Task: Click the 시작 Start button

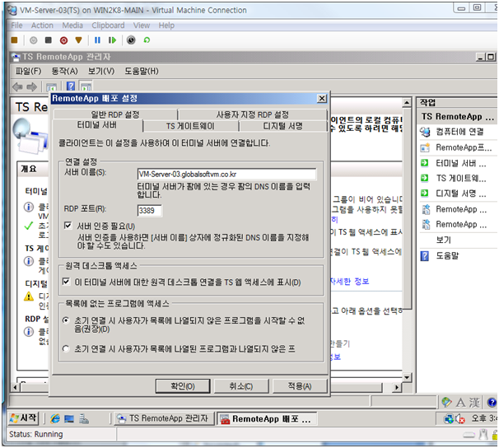Action: point(23,418)
